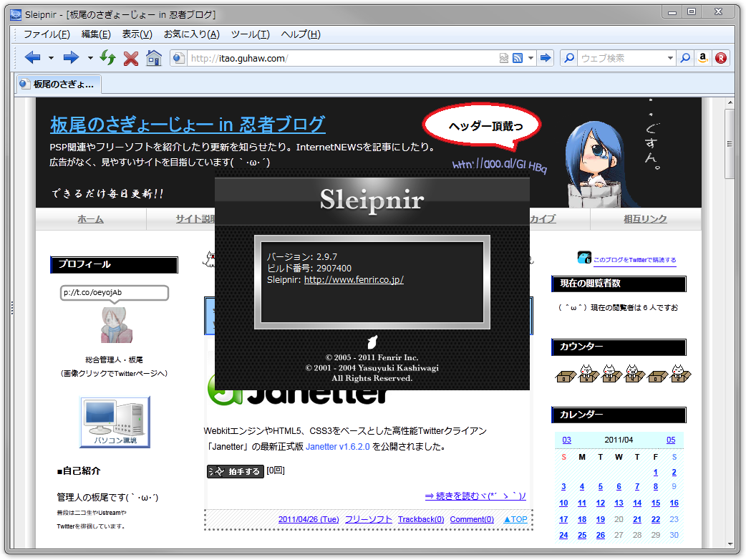This screenshot has height=560, width=746.
Task: Open the ホーム navigation link
Action: 90,219
